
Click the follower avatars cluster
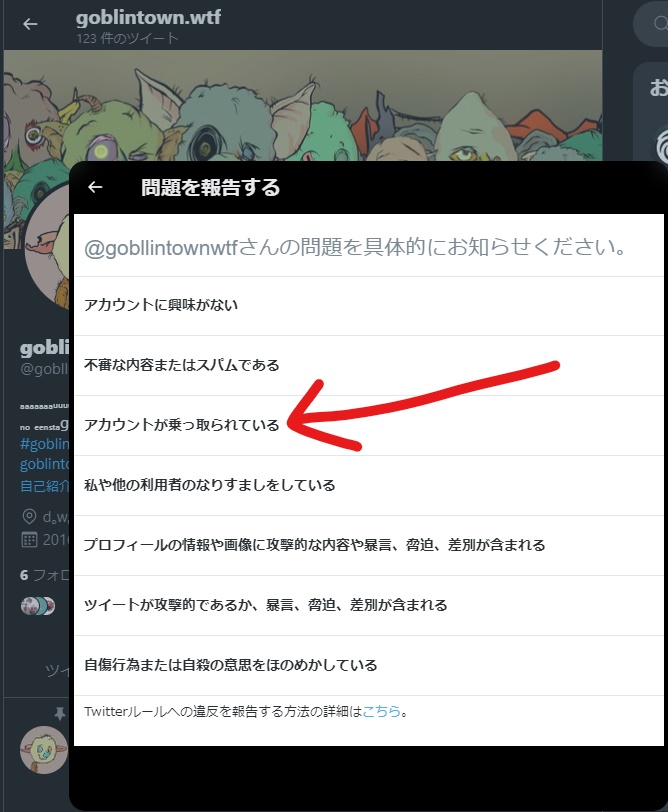click(x=38, y=605)
